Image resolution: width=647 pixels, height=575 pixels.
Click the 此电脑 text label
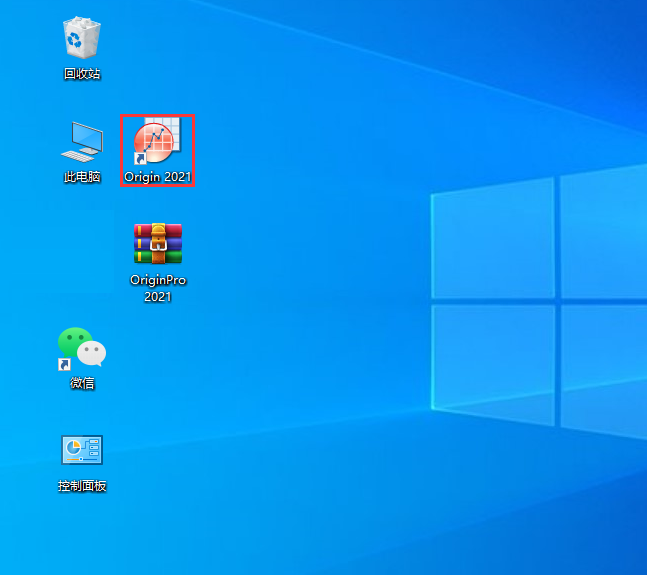click(x=82, y=177)
